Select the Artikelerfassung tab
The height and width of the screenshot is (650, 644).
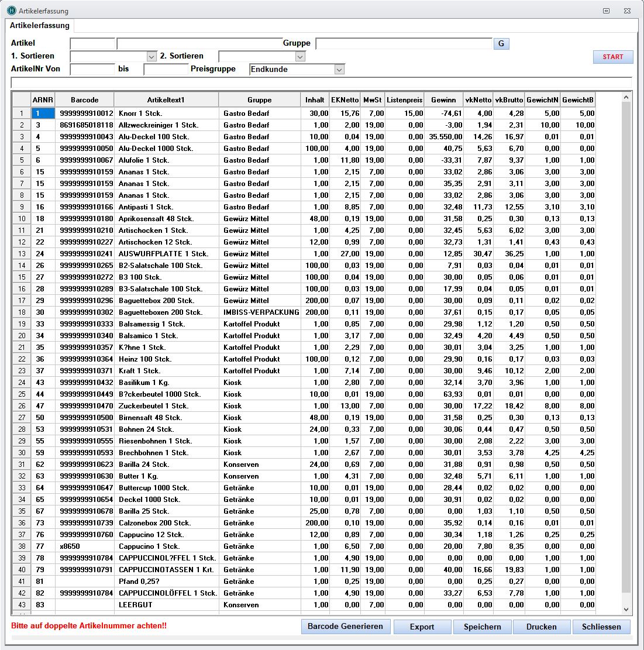tap(40, 26)
